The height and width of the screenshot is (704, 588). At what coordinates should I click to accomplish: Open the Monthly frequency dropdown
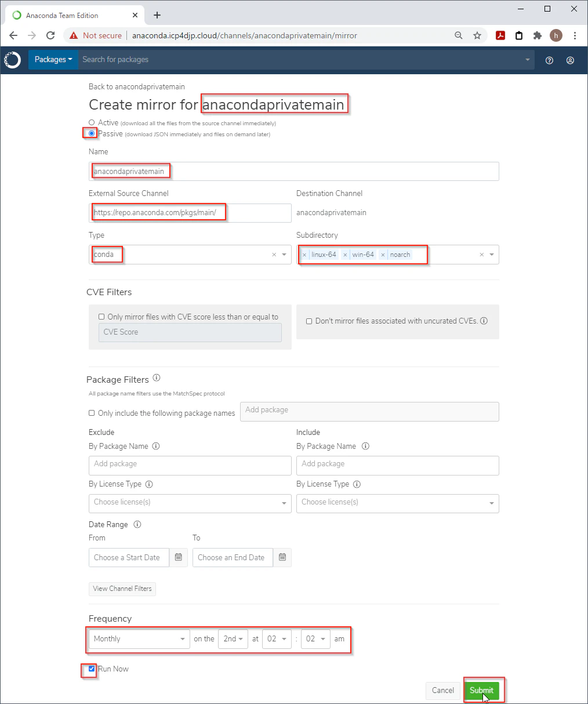pos(139,639)
